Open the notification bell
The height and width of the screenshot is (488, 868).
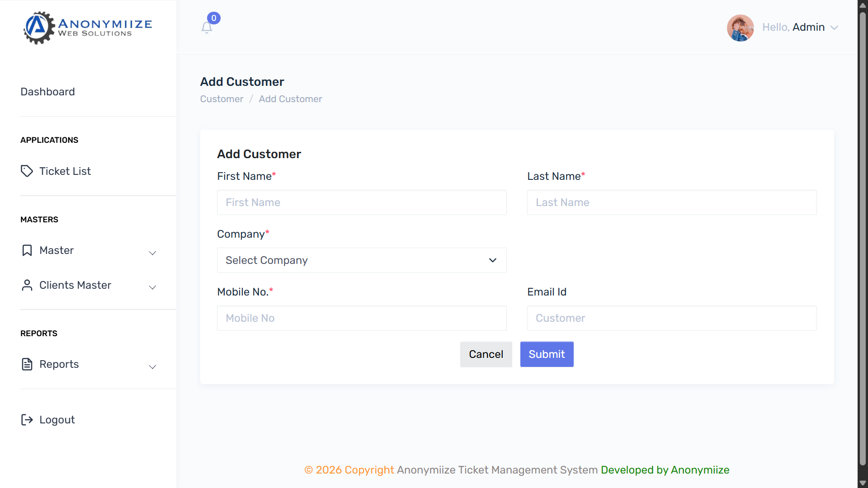click(x=207, y=28)
